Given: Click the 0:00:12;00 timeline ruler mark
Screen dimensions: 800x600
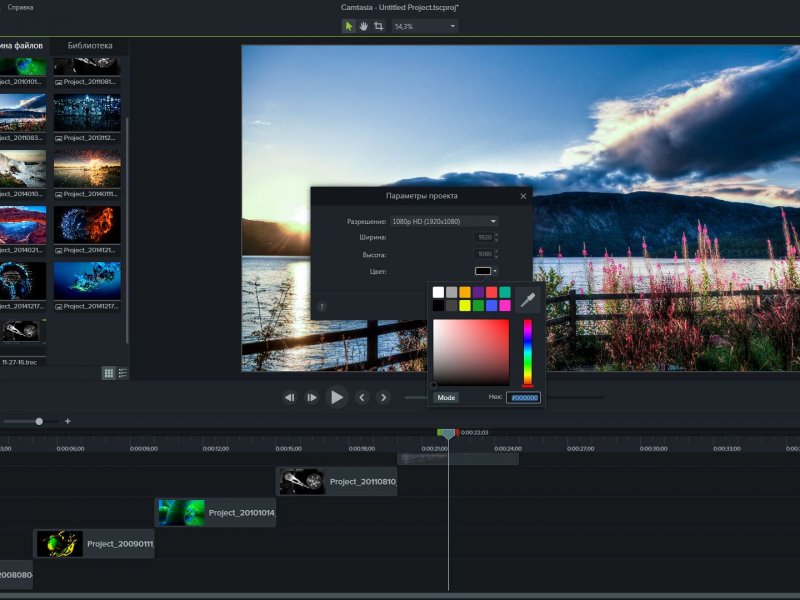Looking at the screenshot, I should tap(216, 448).
